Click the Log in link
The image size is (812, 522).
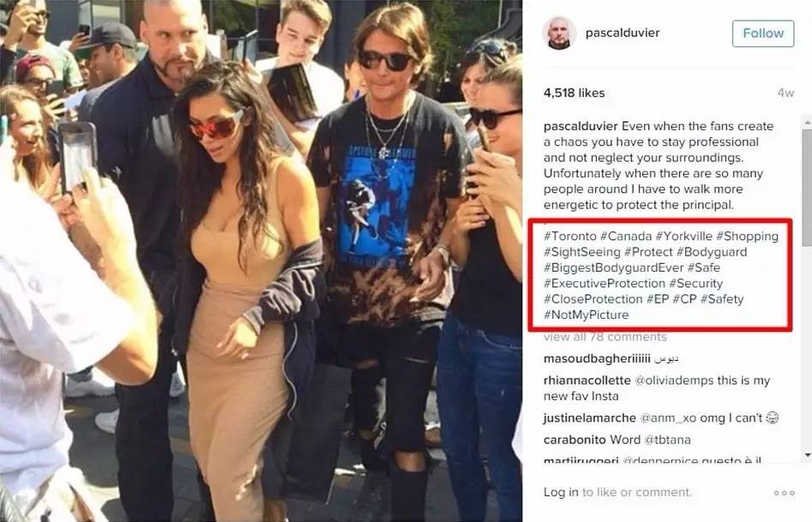561,492
